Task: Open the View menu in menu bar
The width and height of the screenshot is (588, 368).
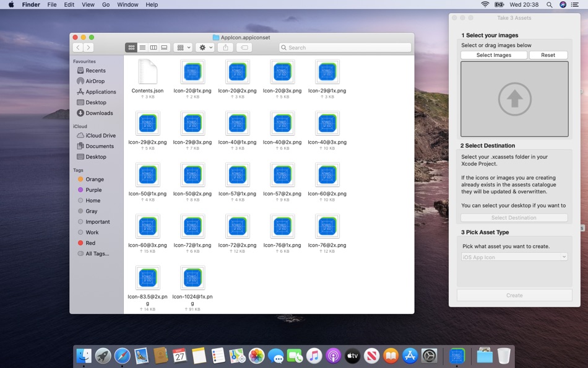Action: [x=88, y=4]
